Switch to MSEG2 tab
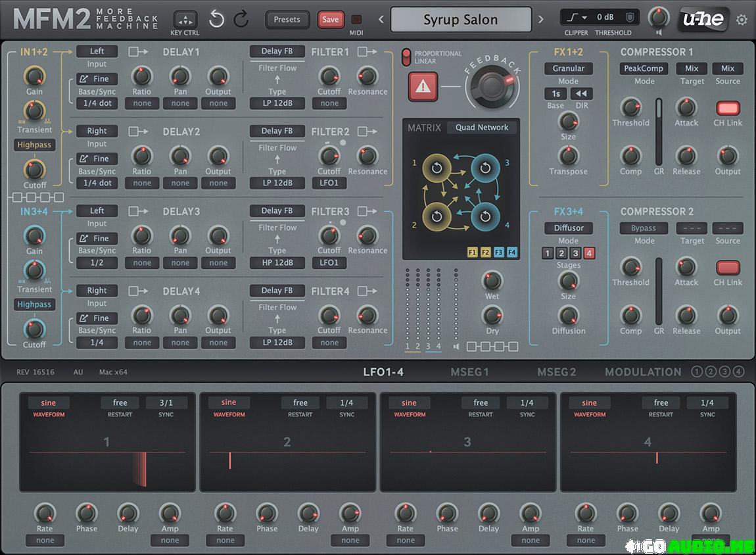 (x=557, y=372)
